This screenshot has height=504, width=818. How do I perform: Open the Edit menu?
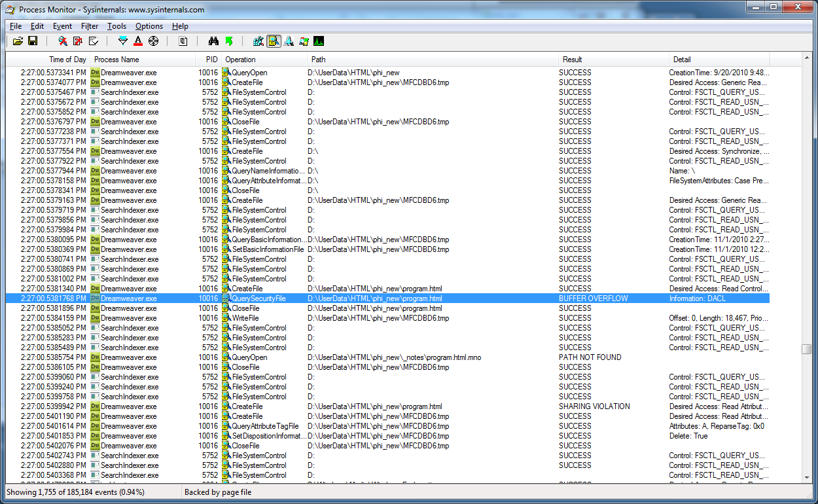pyautogui.click(x=37, y=26)
